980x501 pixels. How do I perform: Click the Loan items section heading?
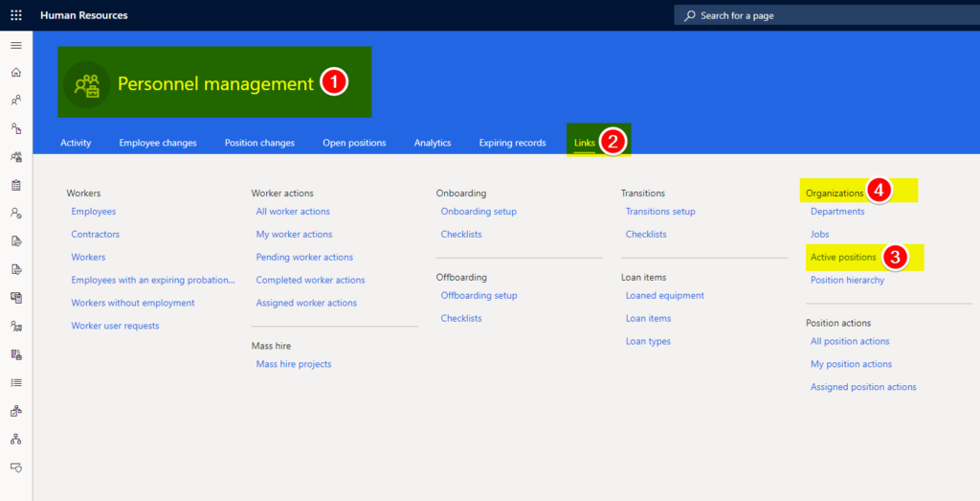(643, 277)
